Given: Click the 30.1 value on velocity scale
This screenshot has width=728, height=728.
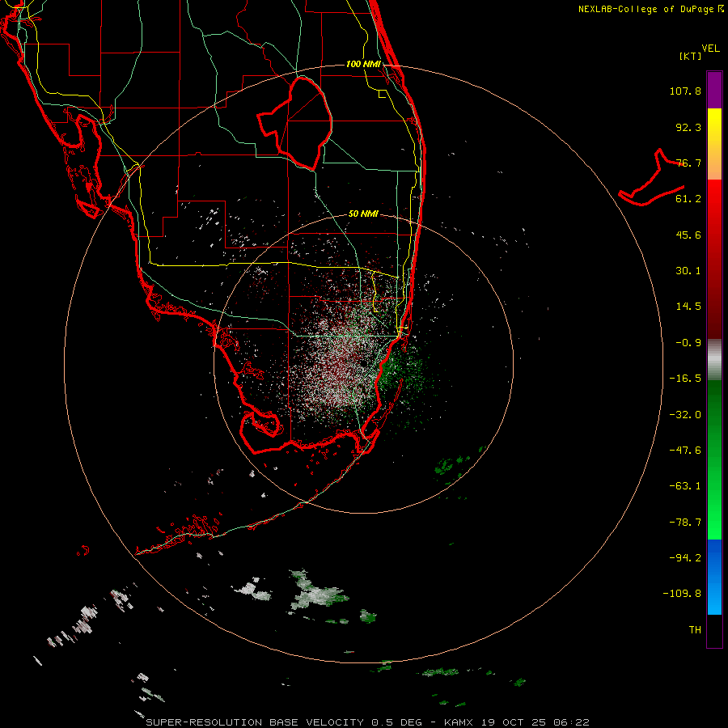Looking at the screenshot, I should [x=688, y=271].
